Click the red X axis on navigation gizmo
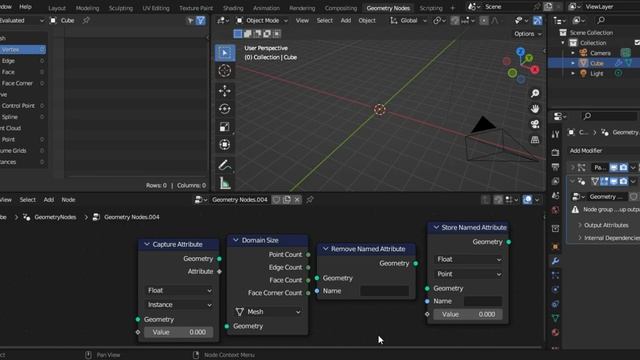 534,70
